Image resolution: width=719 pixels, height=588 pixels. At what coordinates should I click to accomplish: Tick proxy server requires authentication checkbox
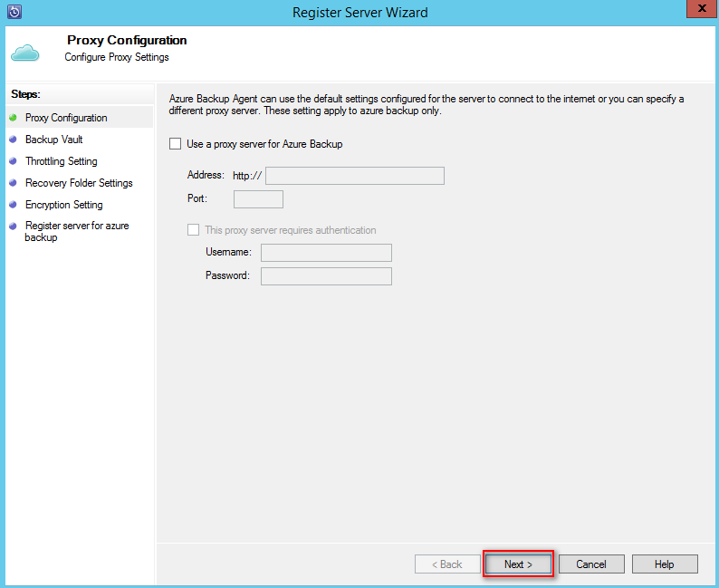point(194,230)
